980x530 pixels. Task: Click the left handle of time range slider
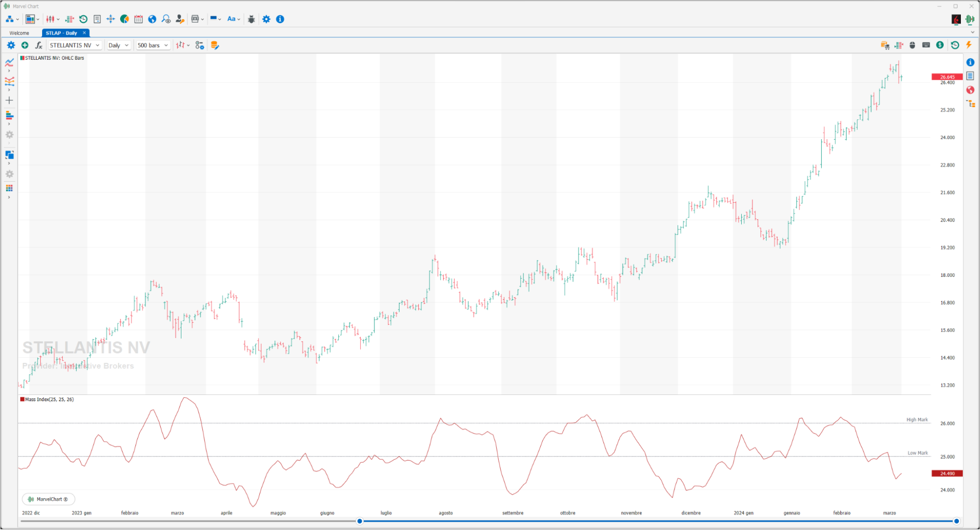pos(360,521)
